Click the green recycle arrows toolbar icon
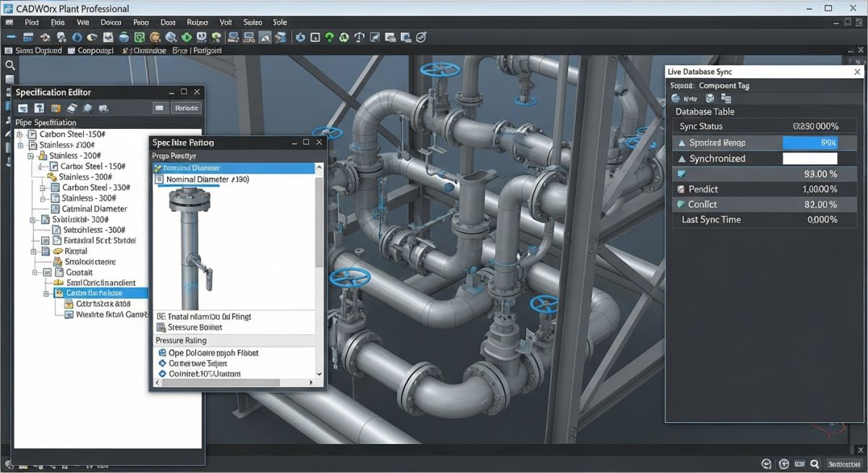Viewport: 868px width, 473px height. point(345,37)
